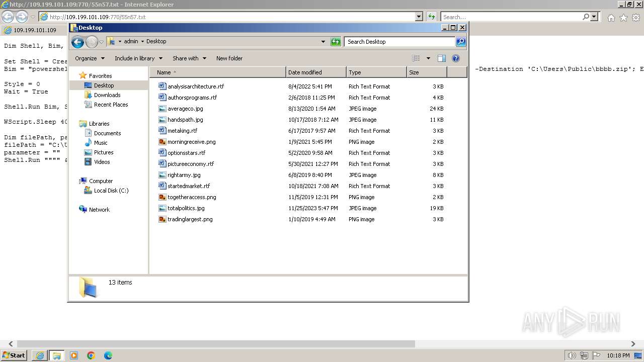Open Internet Explorer address bar dropdown arrow
Screen dimensions: 644x362
pos(419,17)
